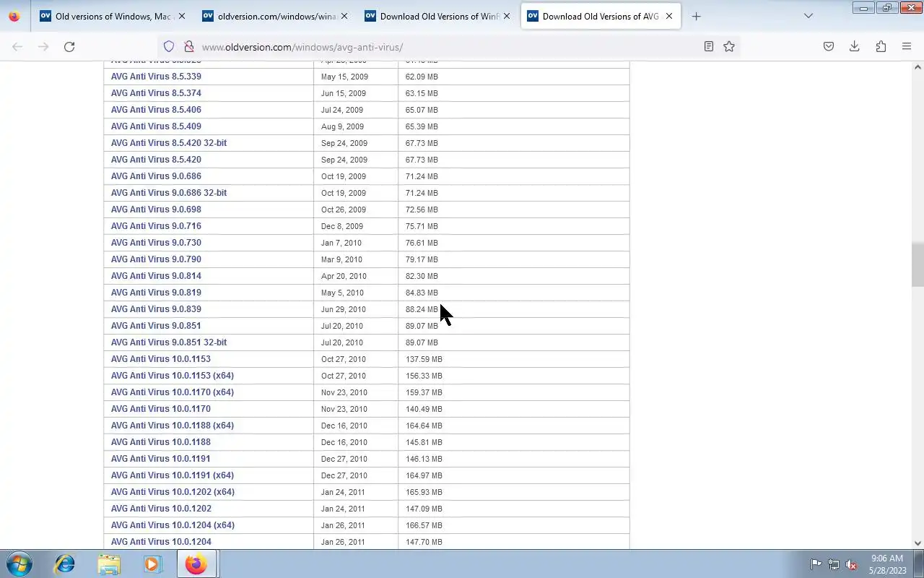
Task: Close the 'Download Old Versions of WinR' tab
Action: click(506, 16)
